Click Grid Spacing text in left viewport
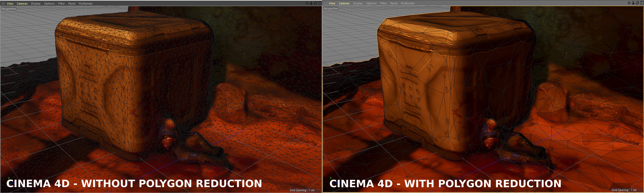The width and height of the screenshot is (644, 193). point(302,190)
